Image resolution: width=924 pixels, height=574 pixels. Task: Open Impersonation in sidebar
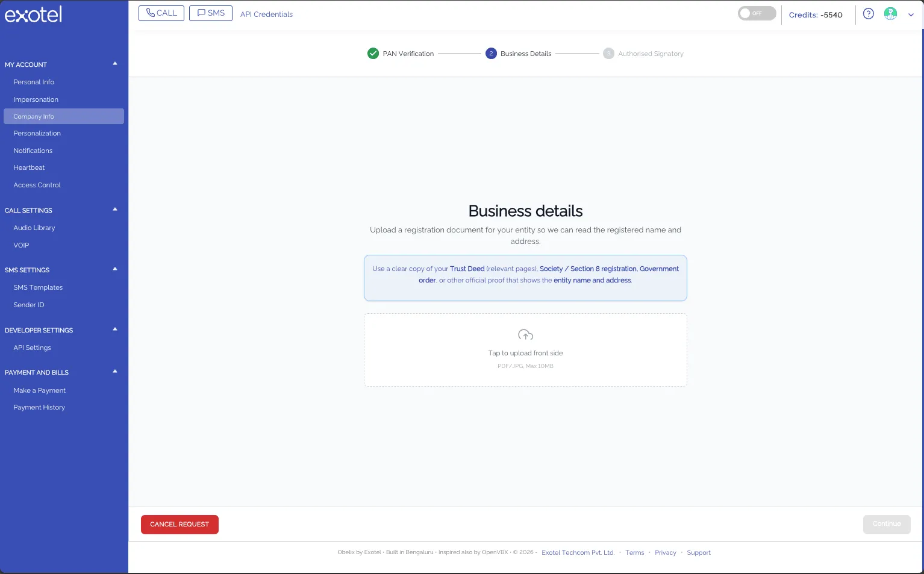(36, 99)
